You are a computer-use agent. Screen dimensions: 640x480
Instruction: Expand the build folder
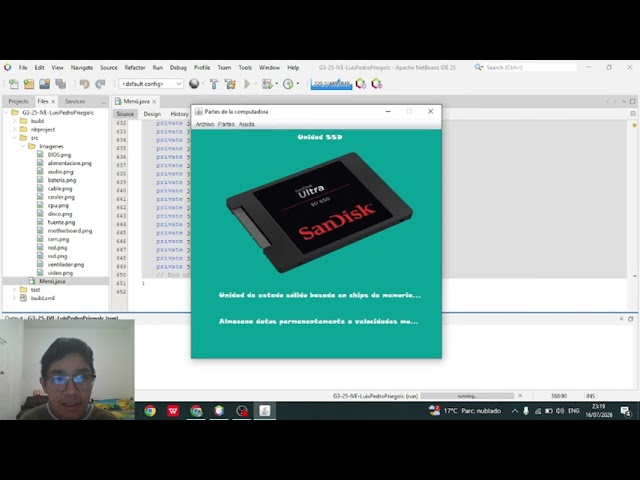tap(14, 121)
